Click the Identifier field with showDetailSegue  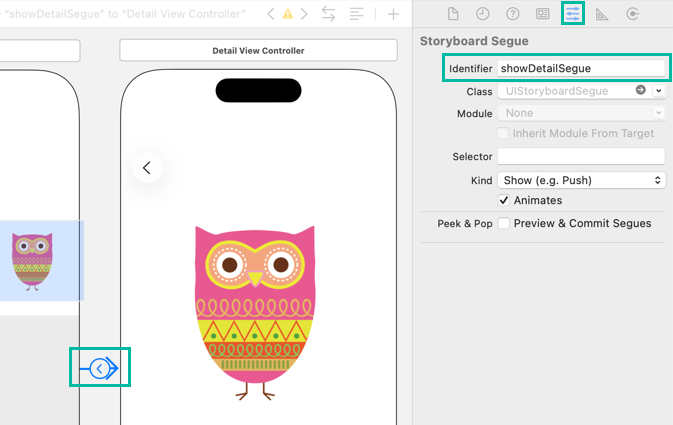(581, 68)
